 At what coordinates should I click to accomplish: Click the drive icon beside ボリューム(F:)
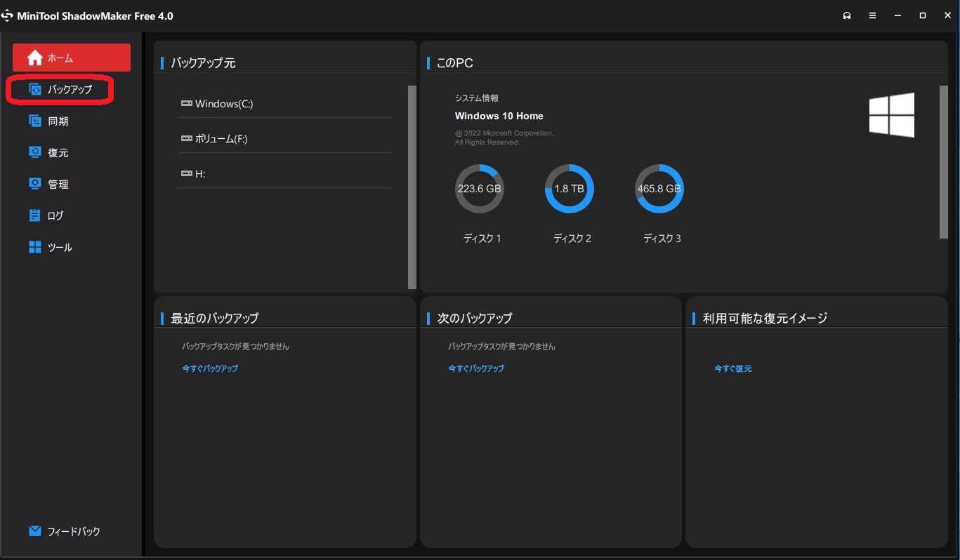tap(186, 138)
